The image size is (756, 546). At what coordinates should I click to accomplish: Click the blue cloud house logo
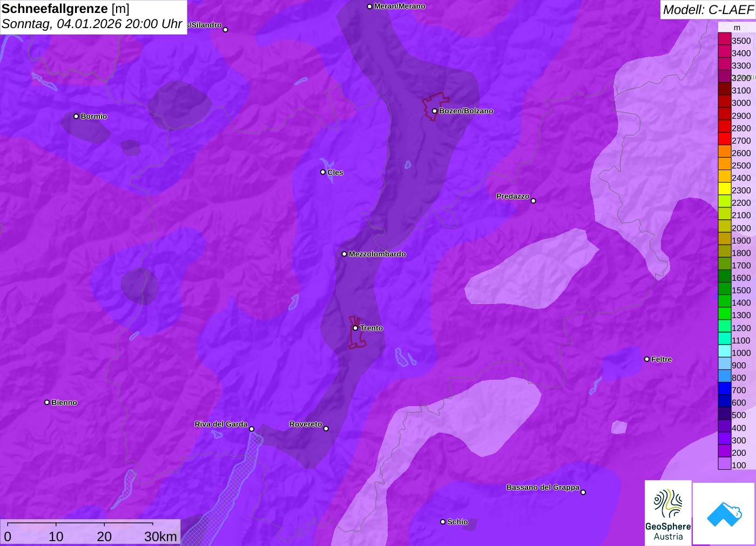coord(724,514)
